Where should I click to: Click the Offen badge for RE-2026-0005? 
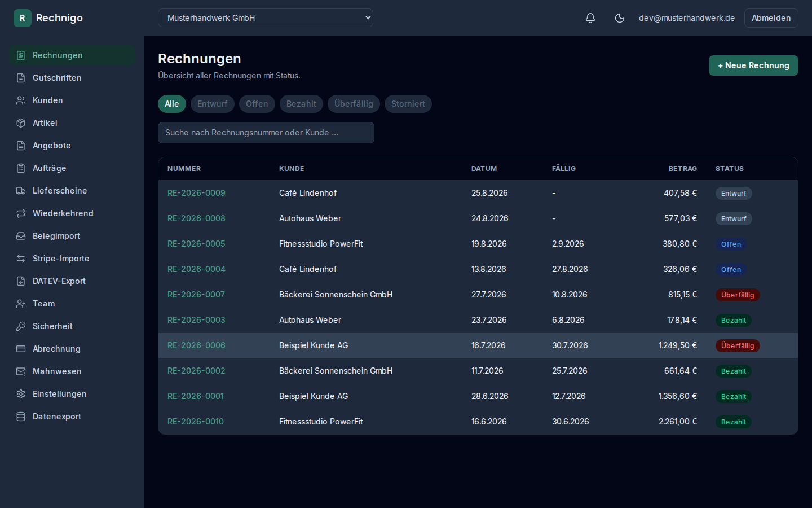pyautogui.click(x=731, y=244)
